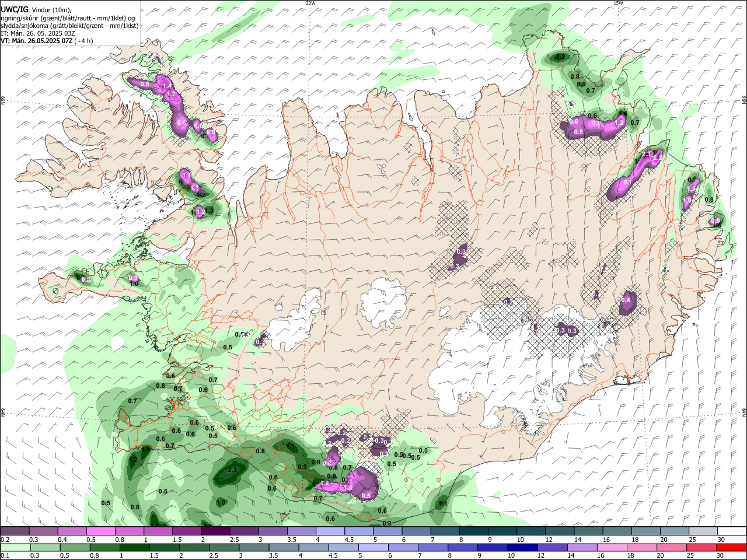Click the white "2.2" snow value in northeast

(657, 157)
